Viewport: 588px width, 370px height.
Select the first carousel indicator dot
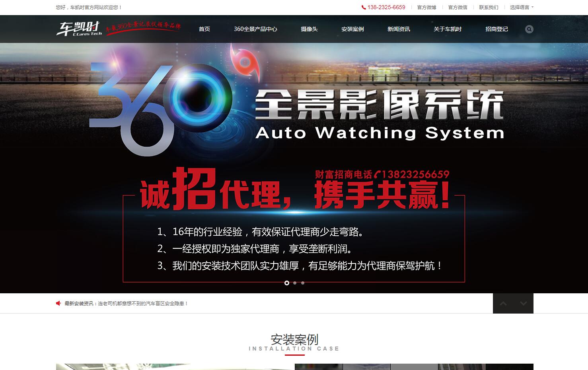(x=286, y=283)
